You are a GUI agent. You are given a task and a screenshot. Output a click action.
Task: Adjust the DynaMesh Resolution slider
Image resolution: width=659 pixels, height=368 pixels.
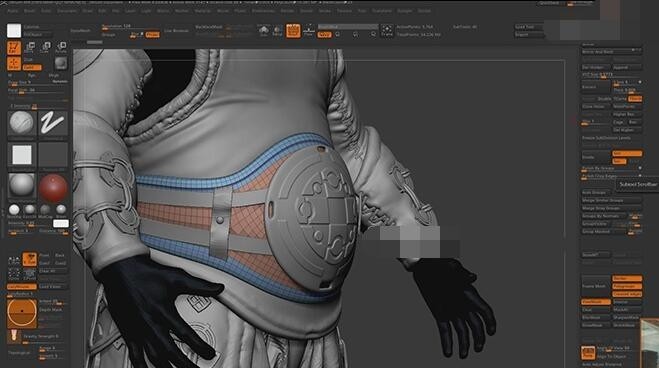(x=130, y=27)
